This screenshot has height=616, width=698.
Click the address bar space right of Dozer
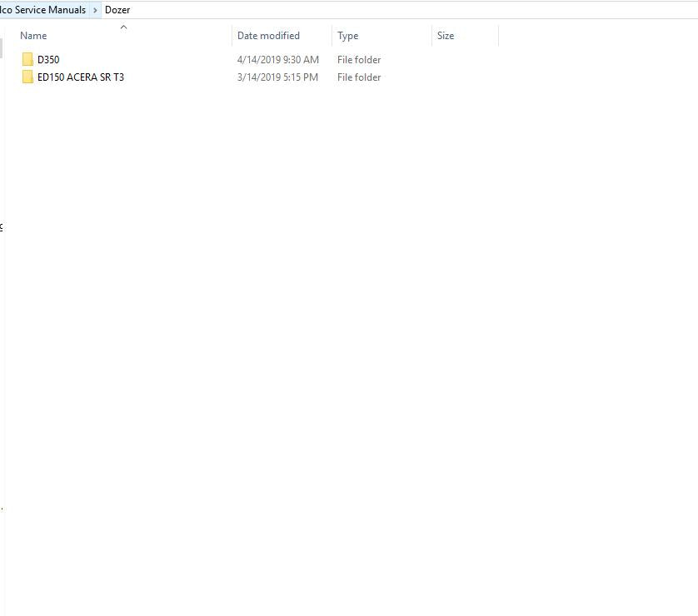point(416,10)
